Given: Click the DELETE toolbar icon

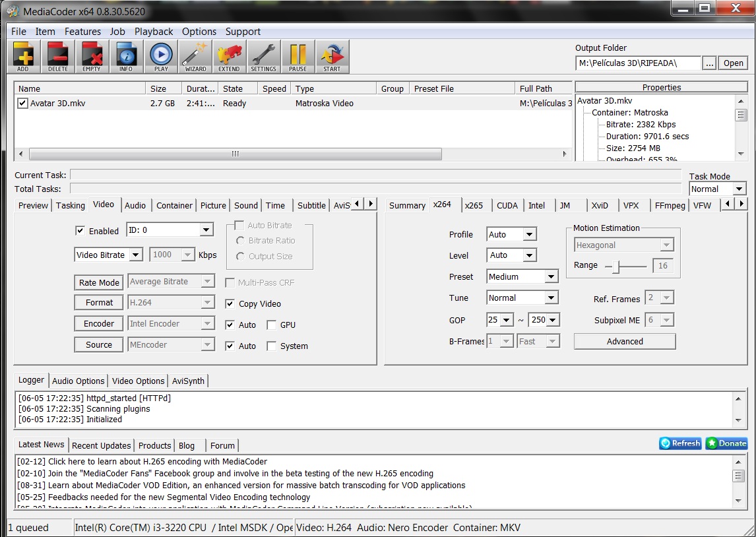Looking at the screenshot, I should [57, 57].
